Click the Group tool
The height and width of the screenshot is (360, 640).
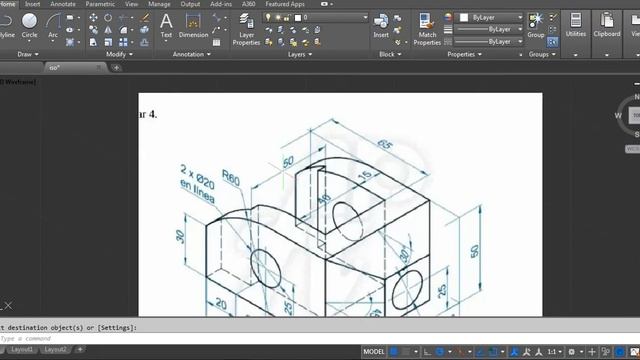point(536,25)
